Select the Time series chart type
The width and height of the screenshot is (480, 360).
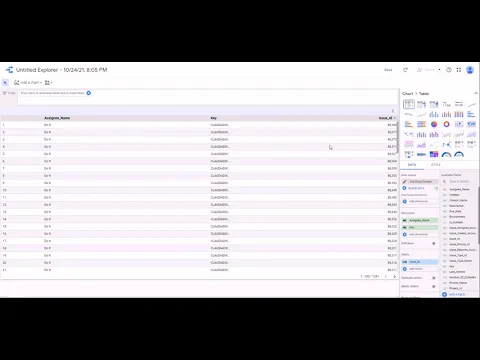pyautogui.click(x=472, y=104)
